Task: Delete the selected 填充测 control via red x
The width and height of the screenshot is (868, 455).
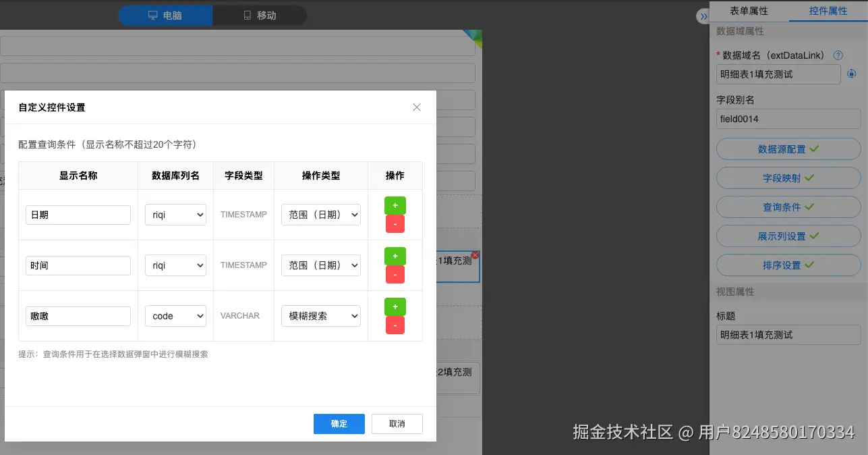Action: pyautogui.click(x=475, y=255)
